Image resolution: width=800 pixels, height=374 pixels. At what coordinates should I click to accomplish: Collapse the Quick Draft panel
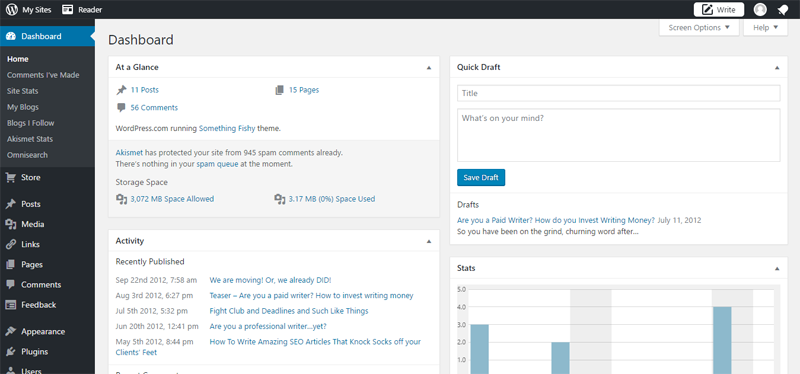point(777,67)
